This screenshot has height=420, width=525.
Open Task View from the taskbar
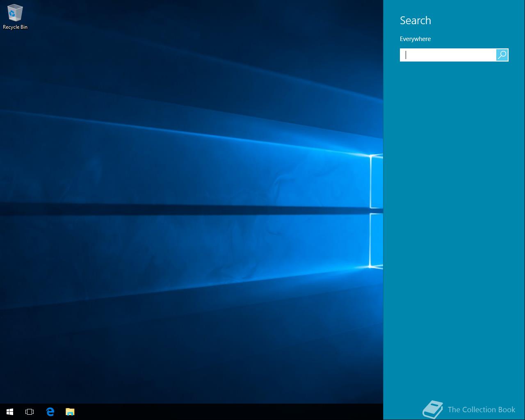[30, 412]
